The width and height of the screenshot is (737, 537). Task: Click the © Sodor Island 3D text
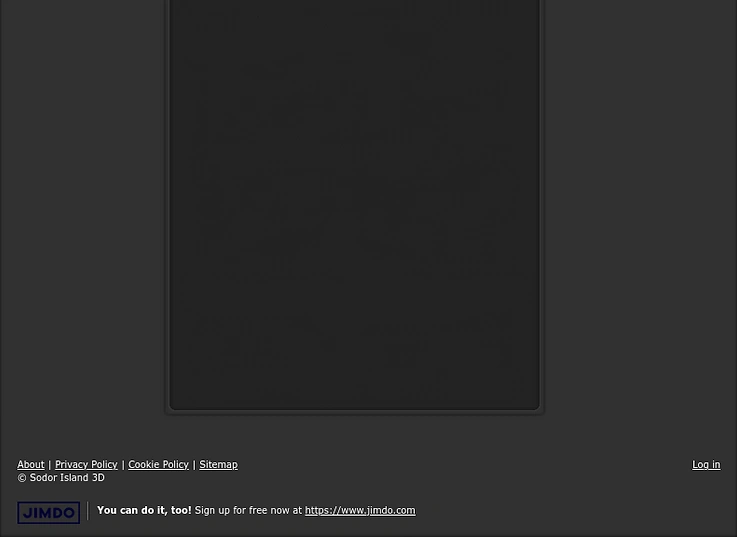(x=61, y=478)
